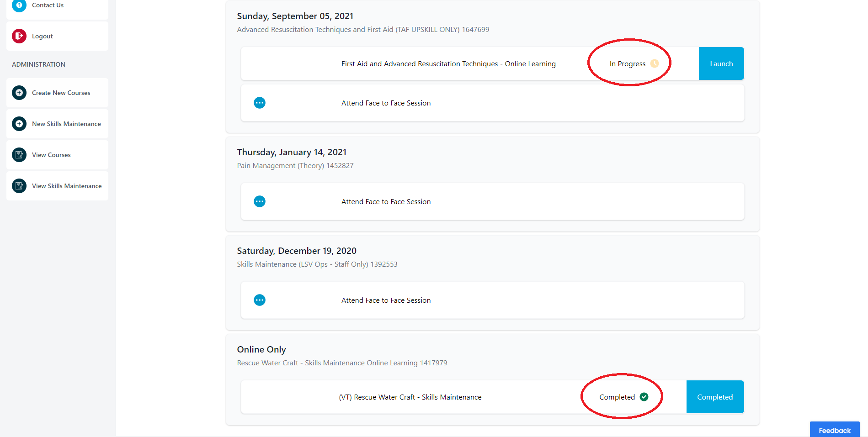Open the (VT) Rescue Water Craft item
Viewport: 868px width, 437px height.
pos(410,397)
